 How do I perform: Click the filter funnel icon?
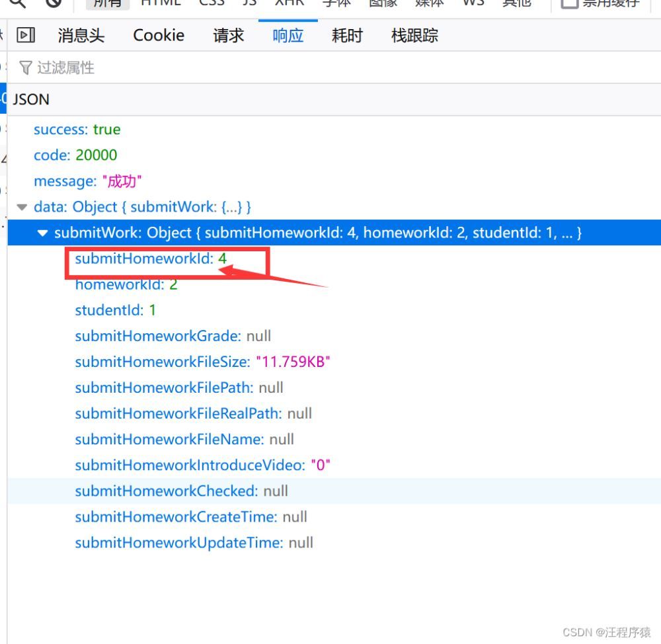(x=26, y=67)
